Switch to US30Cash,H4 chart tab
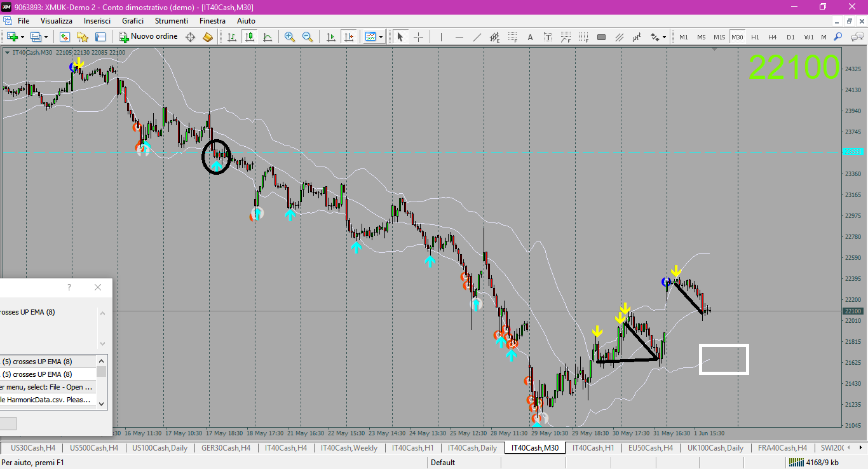The width and height of the screenshot is (868, 469). 33,448
